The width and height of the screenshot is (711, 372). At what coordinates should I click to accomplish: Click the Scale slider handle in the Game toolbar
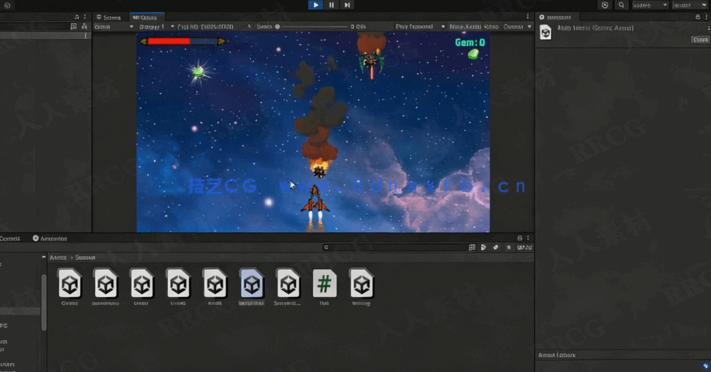click(278, 27)
